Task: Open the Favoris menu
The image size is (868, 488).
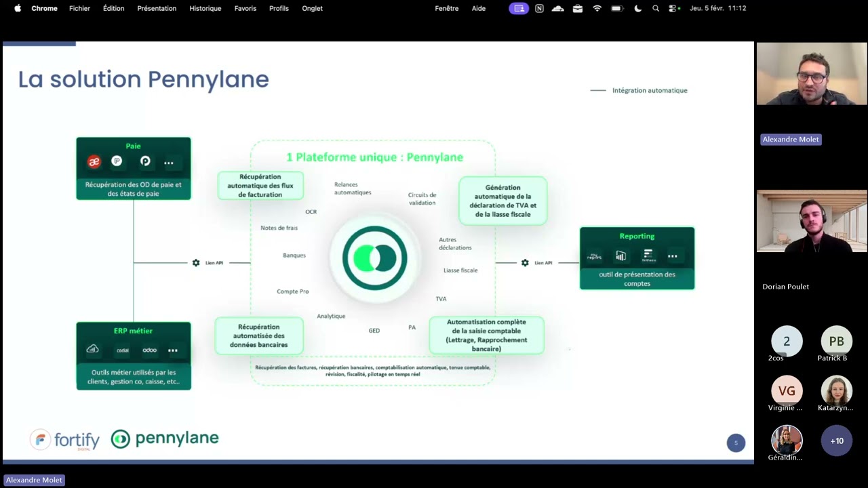Action: (245, 8)
